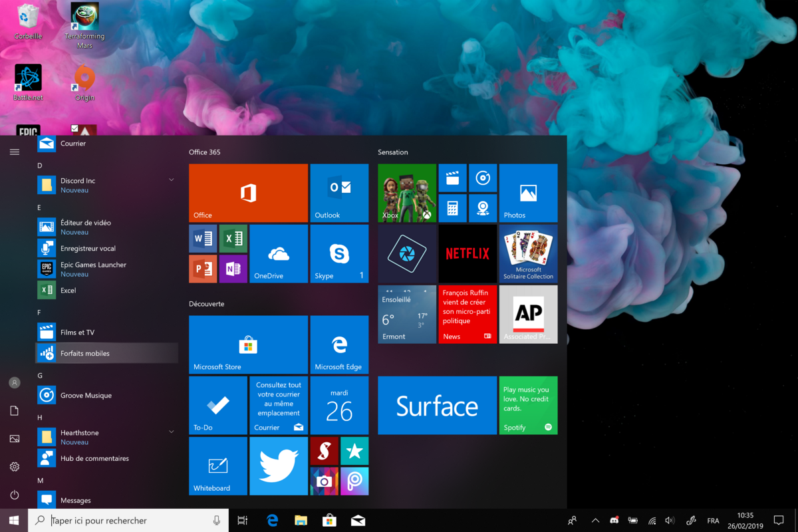Viewport: 798px width, 532px height.
Task: Open the Camera webcam small tile
Action: [x=483, y=208]
